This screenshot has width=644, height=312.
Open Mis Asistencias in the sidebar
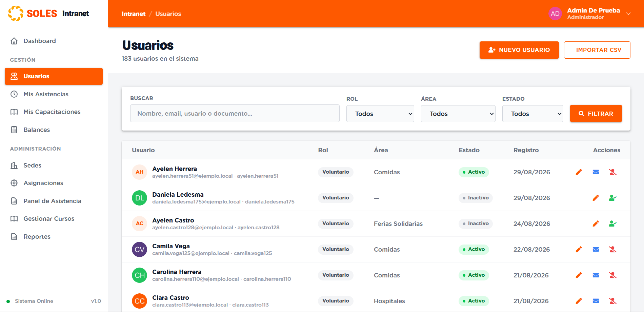coord(54,94)
